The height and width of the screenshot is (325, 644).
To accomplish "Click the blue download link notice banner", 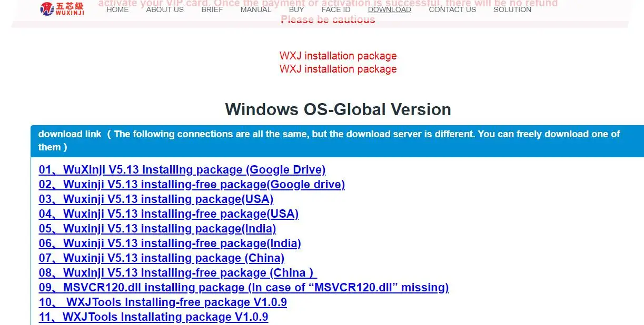I will pyautogui.click(x=337, y=141).
